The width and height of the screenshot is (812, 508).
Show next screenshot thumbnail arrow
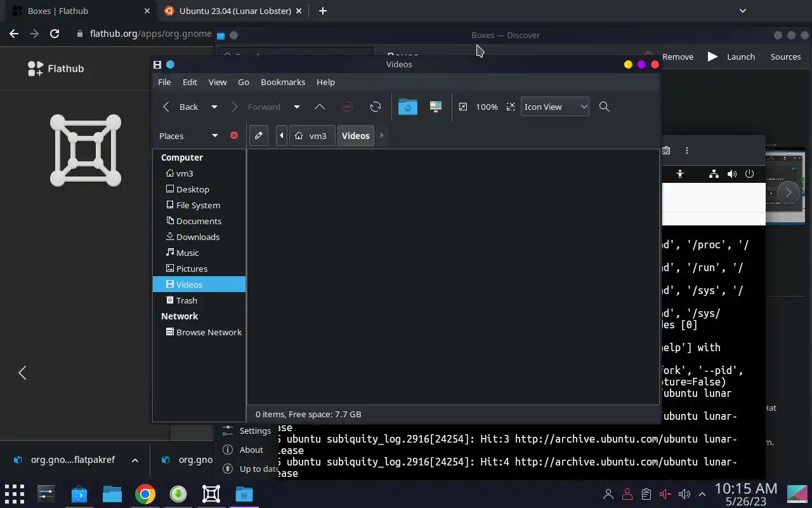788,192
